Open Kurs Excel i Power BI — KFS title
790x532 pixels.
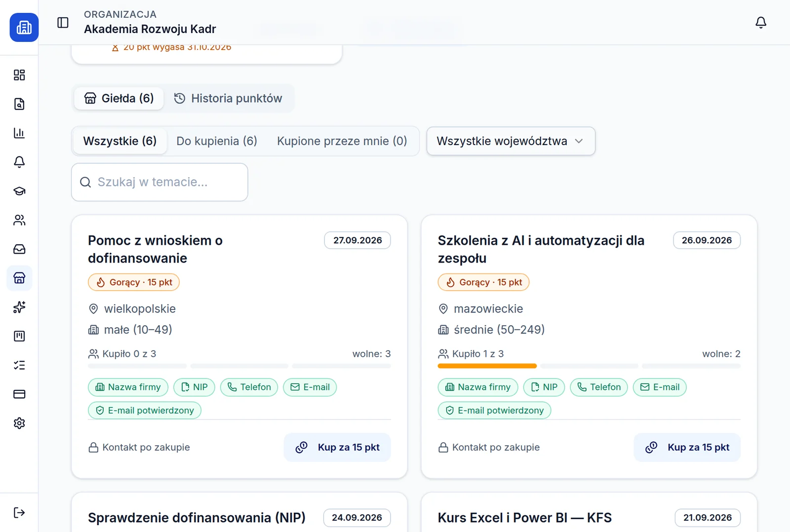(525, 518)
